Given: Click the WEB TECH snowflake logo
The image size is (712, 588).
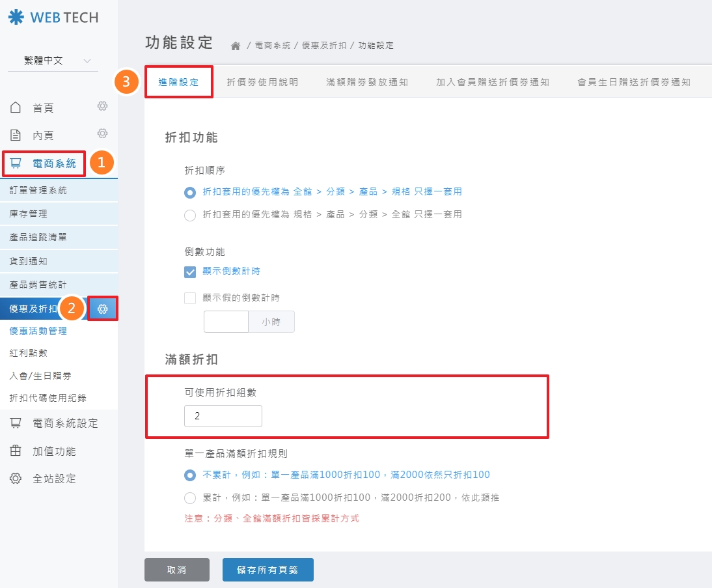Looking at the screenshot, I should [16, 18].
